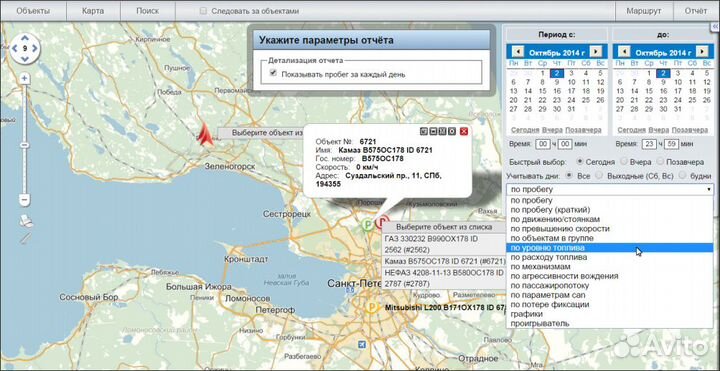Image resolution: width=720 pixels, height=371 pixels.
Task: Choose по механизмам report option
Action: [x=610, y=266]
